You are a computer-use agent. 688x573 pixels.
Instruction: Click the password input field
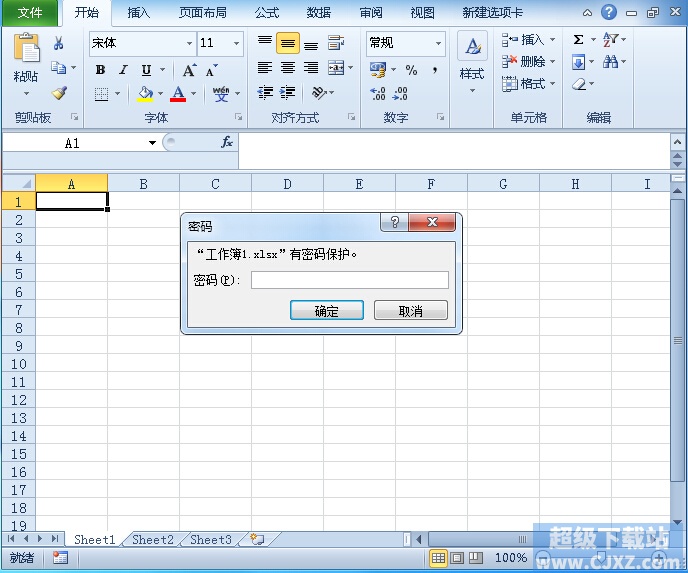(349, 280)
